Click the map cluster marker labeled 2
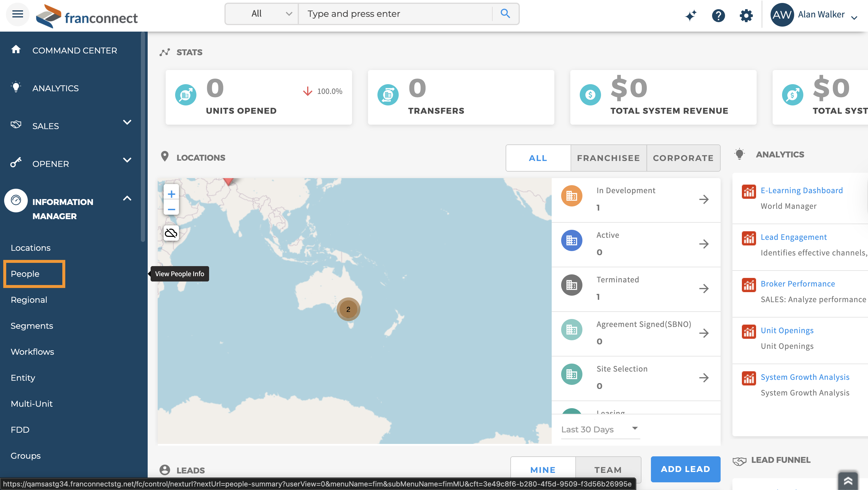This screenshot has height=490, width=868. point(348,309)
